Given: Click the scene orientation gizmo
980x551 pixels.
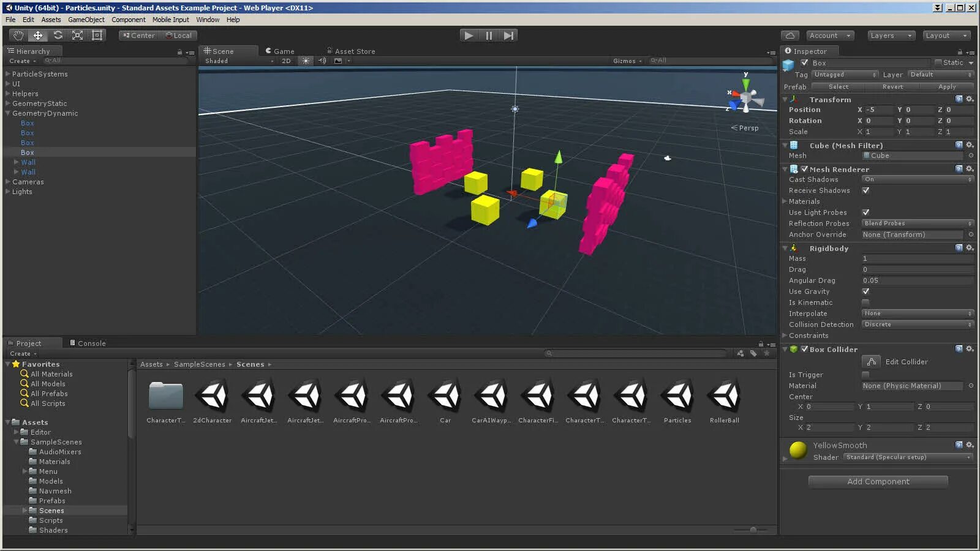Looking at the screenshot, I should point(745,97).
